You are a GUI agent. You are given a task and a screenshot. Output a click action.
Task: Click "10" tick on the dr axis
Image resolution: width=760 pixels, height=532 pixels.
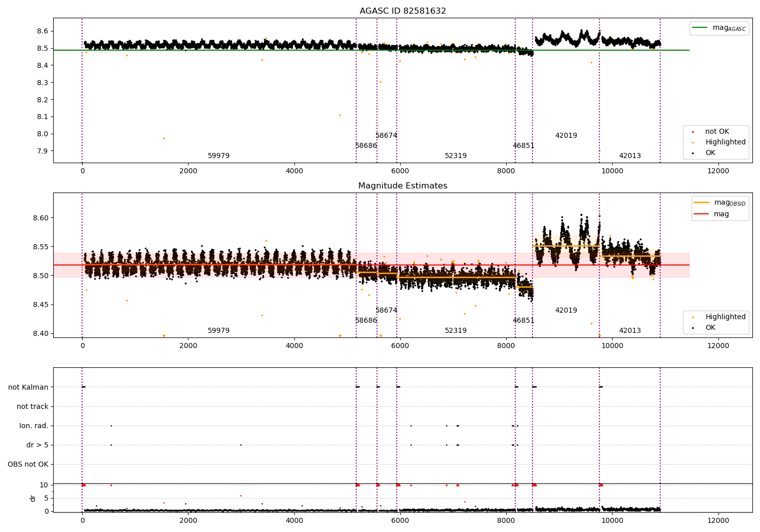click(44, 485)
